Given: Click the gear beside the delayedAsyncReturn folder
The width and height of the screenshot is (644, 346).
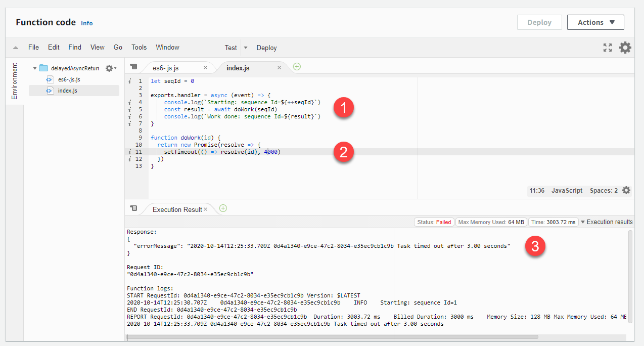Looking at the screenshot, I should coord(109,67).
